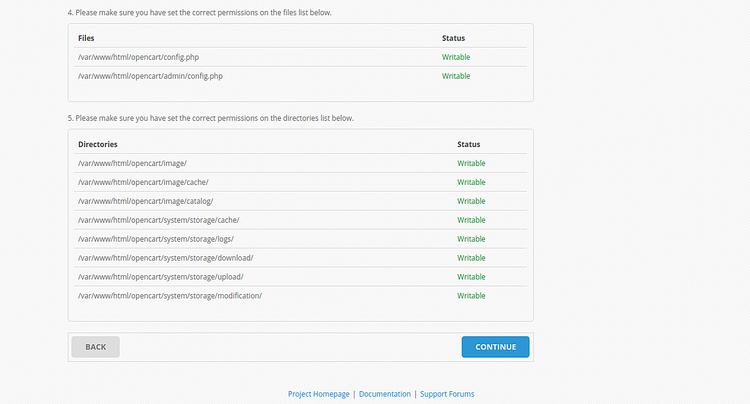The height and width of the screenshot is (404, 750).
Task: Click the Directories column header
Action: click(x=98, y=144)
